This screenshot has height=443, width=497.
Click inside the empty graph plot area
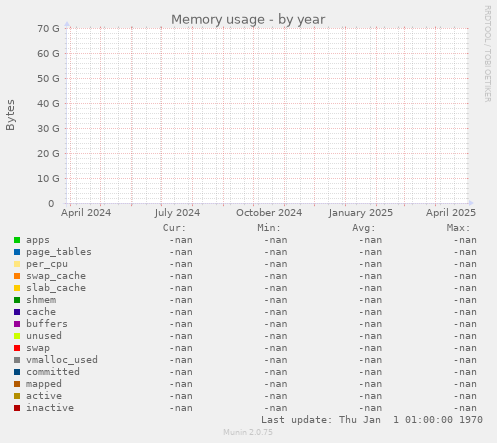point(268,116)
